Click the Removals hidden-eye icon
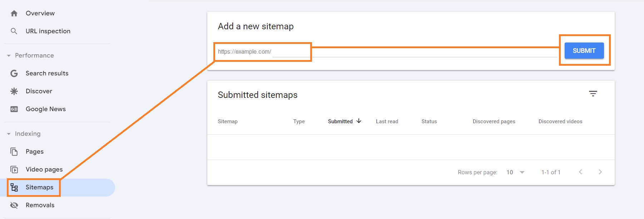 click(x=14, y=205)
